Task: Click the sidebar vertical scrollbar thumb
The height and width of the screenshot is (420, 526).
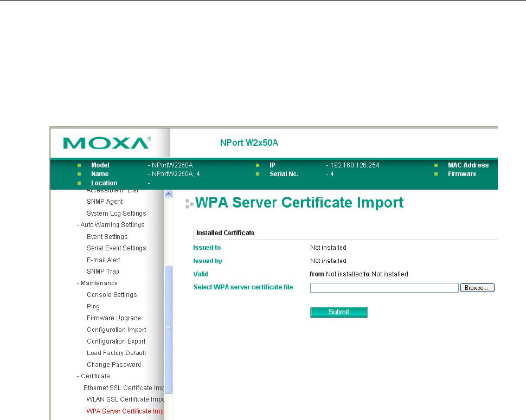Action: click(x=169, y=329)
